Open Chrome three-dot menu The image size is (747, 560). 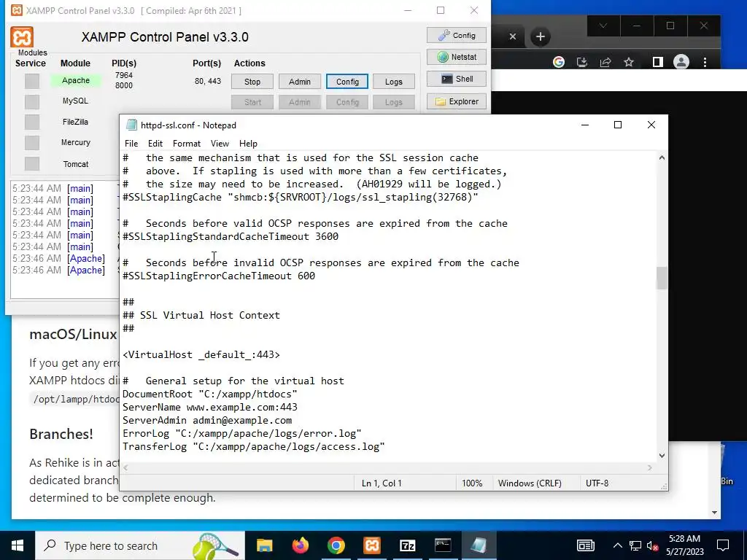(705, 62)
